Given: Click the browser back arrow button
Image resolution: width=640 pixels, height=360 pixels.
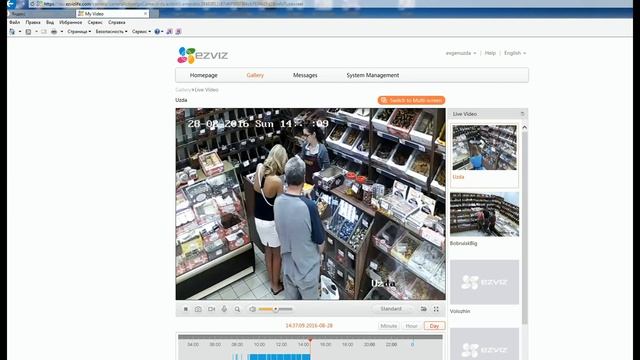Looking at the screenshot, I should point(11,4).
